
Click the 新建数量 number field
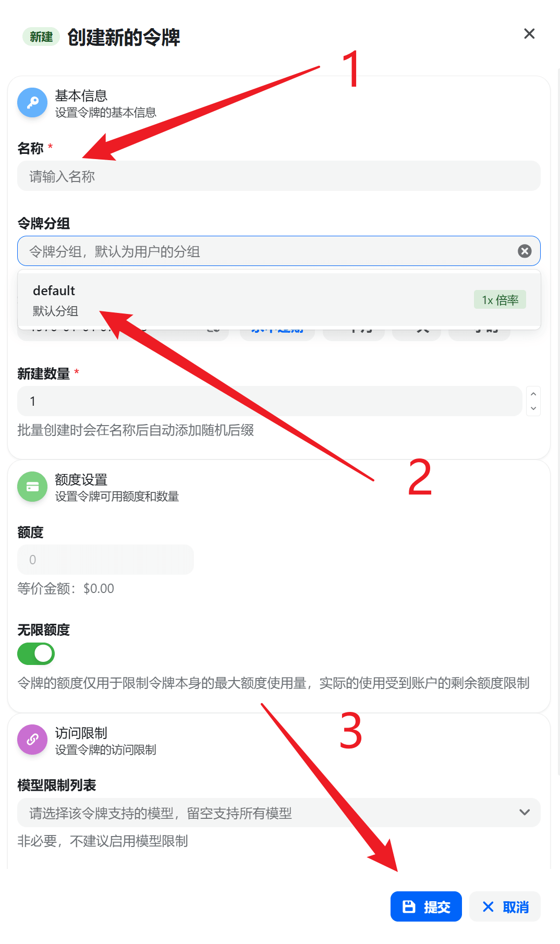pos(270,401)
